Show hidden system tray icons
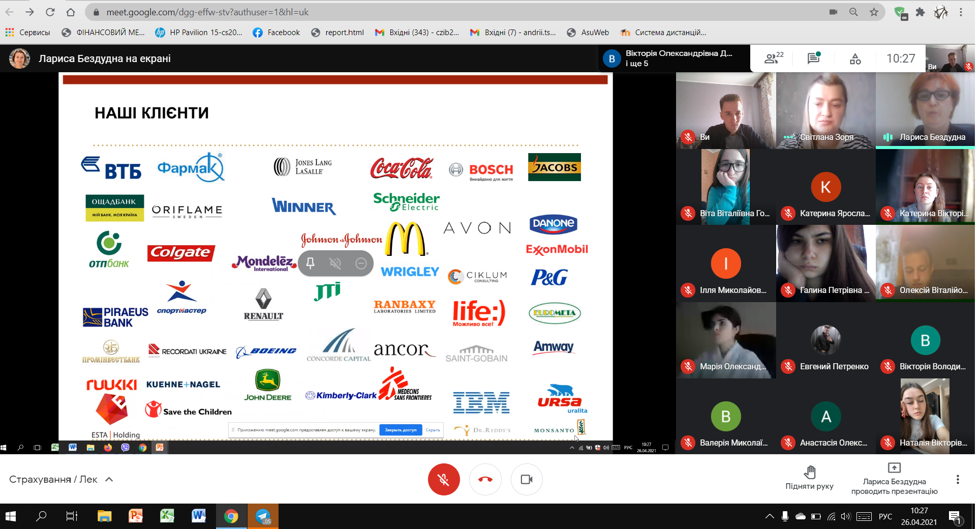 click(x=770, y=517)
